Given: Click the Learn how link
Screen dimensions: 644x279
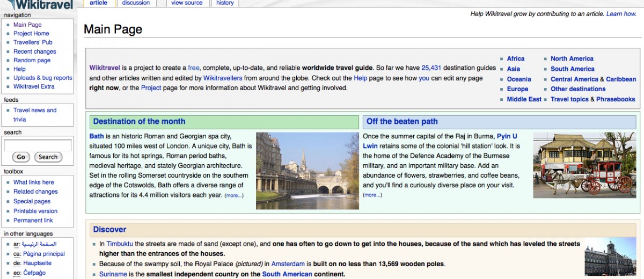Looking at the screenshot, I should click(x=621, y=14).
